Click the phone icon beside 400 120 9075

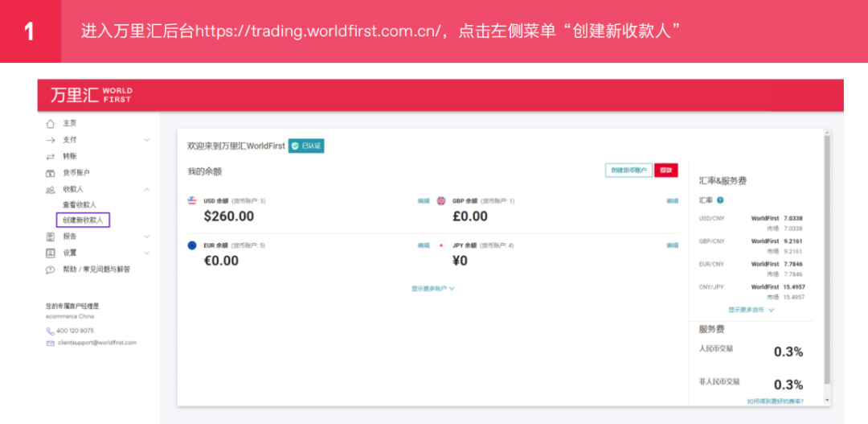click(51, 331)
